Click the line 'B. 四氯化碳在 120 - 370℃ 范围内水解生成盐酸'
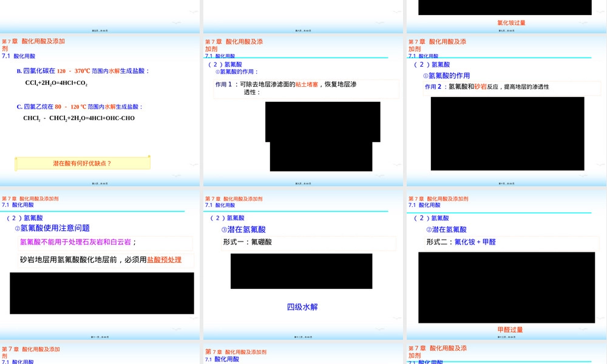607x364 pixels. (x=83, y=71)
